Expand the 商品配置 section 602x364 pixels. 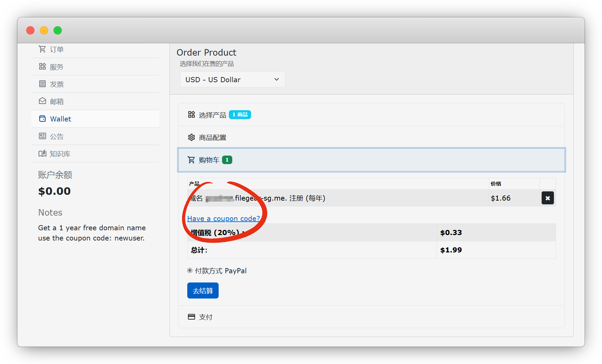tap(212, 137)
